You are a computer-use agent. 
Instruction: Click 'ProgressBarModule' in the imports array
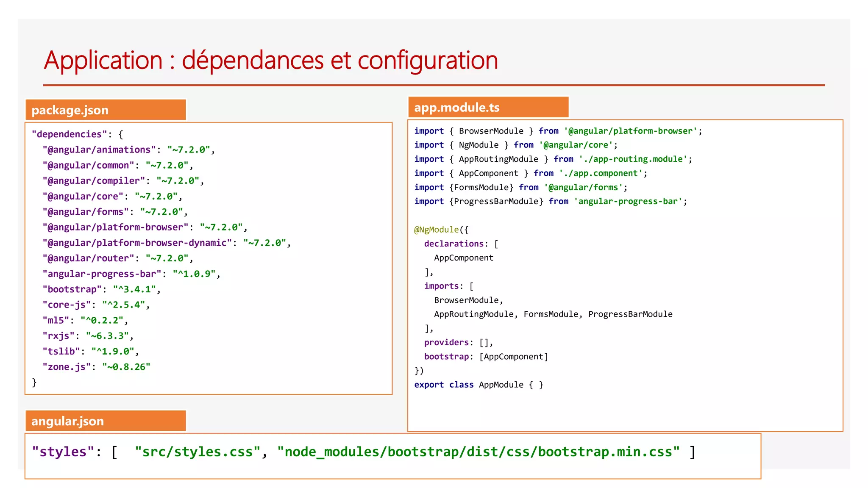coord(630,314)
